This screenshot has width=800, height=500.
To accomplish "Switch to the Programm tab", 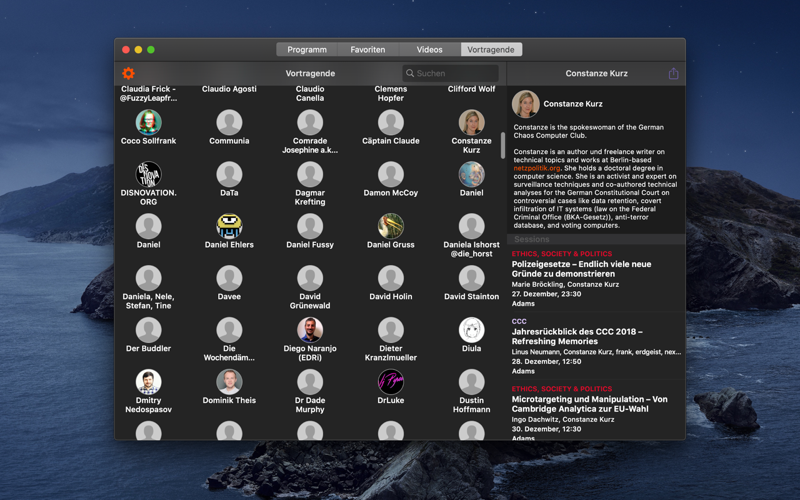I will point(307,49).
